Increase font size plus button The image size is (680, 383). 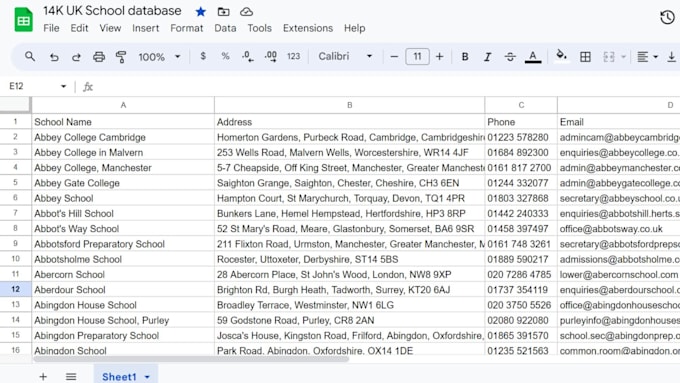tap(439, 57)
